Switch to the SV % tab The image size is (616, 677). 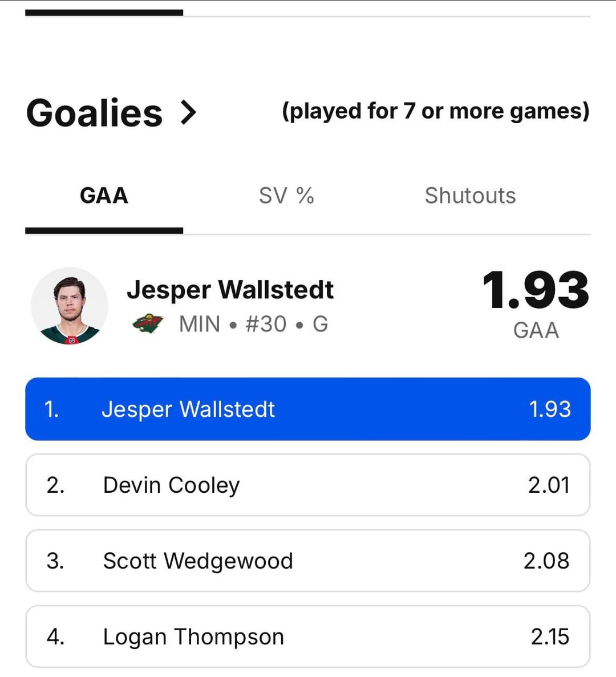tap(286, 196)
